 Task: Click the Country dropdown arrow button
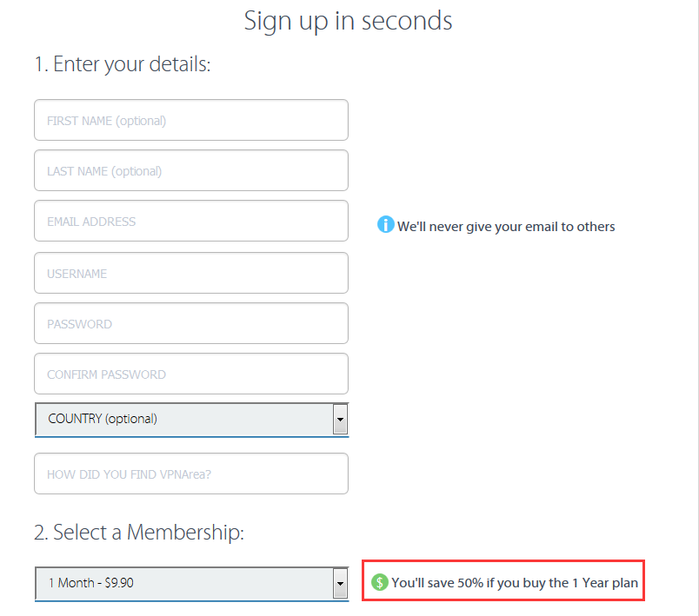[340, 419]
